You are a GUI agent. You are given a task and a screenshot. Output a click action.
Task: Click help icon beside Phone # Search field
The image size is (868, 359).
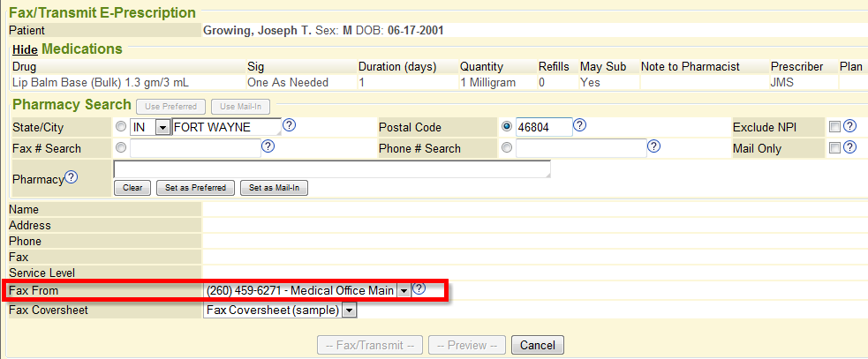click(x=654, y=147)
